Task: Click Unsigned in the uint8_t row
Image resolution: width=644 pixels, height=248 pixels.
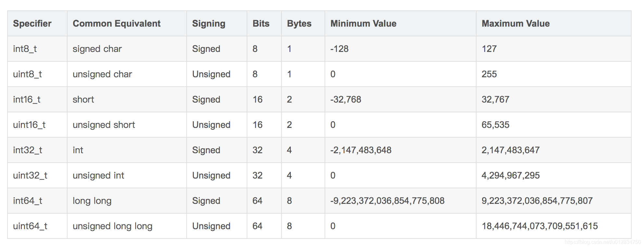Action: point(211,74)
